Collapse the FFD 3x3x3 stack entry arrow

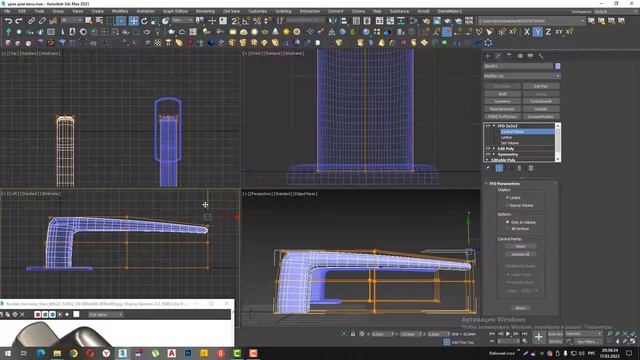[x=494, y=126]
